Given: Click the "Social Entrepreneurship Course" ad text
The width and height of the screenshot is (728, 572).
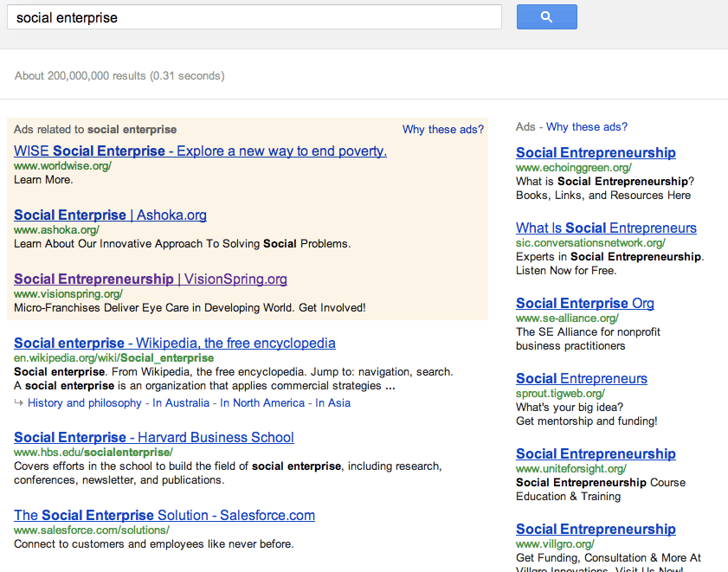Looking at the screenshot, I should click(601, 482).
